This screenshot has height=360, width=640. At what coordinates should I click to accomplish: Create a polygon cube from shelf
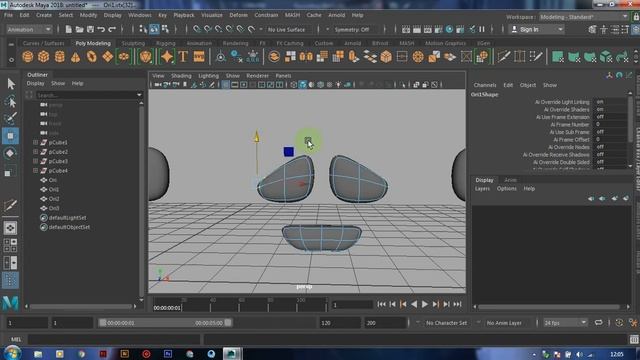(44, 57)
